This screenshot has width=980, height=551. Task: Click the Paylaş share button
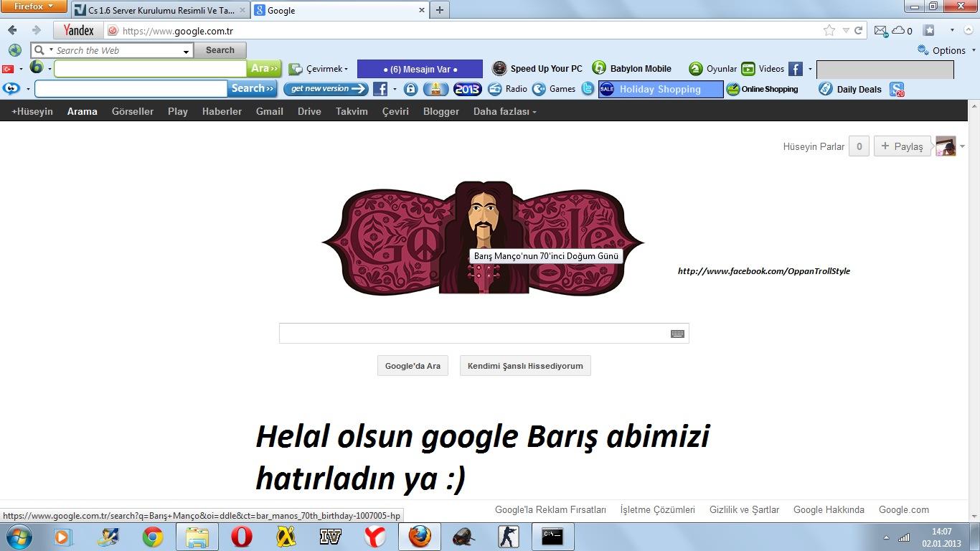(x=902, y=146)
